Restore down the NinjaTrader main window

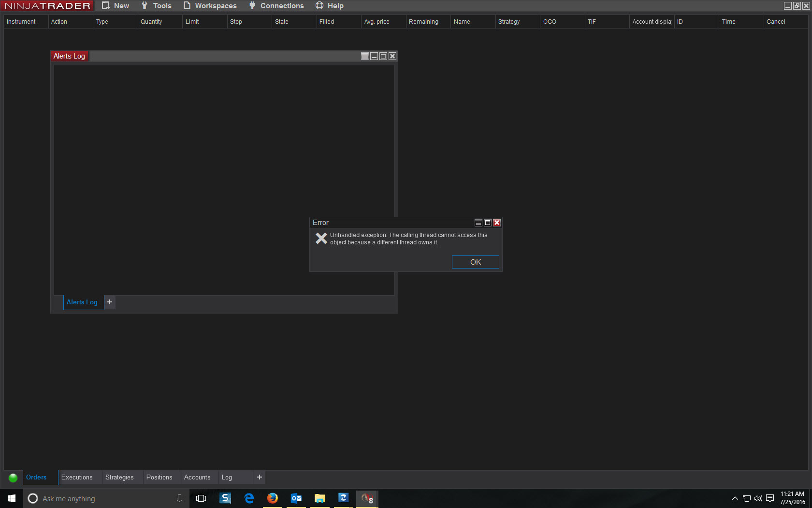tap(797, 6)
